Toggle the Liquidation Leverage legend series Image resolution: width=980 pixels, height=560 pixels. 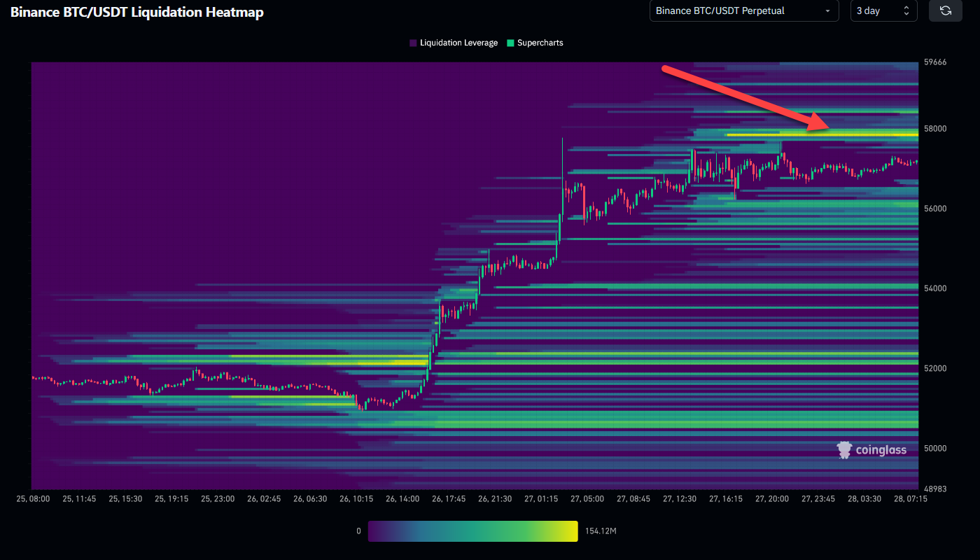click(454, 43)
